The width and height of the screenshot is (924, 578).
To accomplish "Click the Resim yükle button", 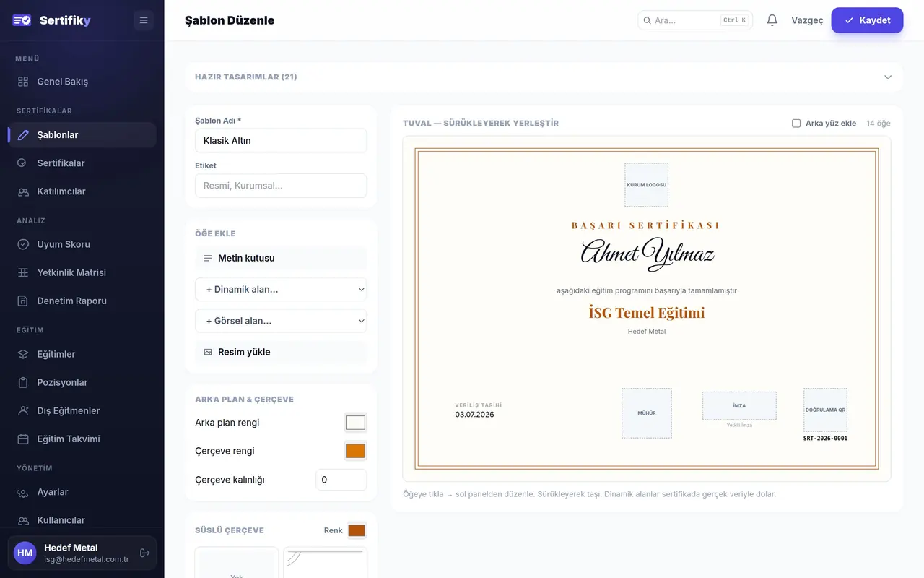I will point(281,352).
